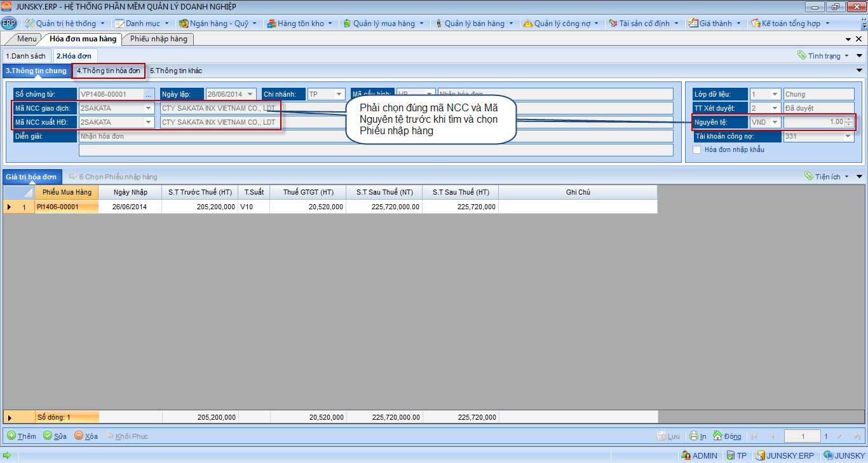The image size is (868, 463).
Task: Click the In printer icon
Action: pos(695,436)
